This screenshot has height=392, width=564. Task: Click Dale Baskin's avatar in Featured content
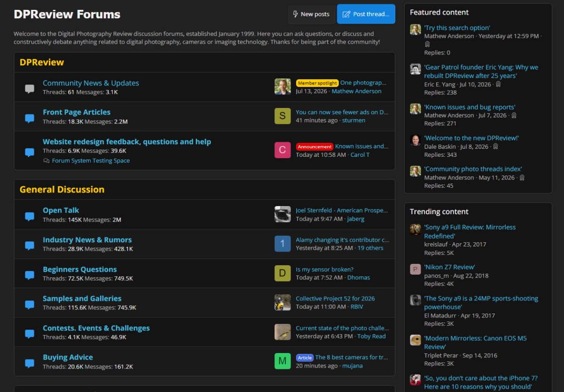click(x=415, y=140)
